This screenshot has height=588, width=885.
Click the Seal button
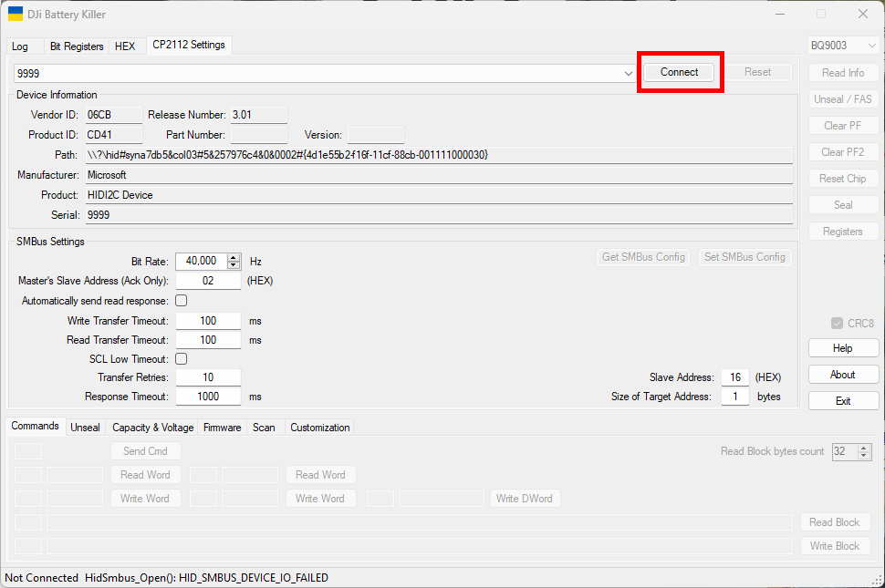[843, 204]
